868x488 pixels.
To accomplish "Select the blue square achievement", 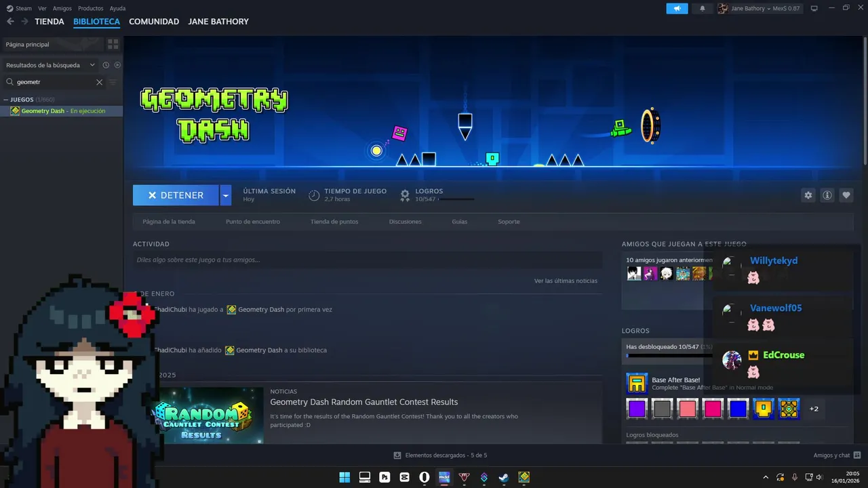I will 738,409.
